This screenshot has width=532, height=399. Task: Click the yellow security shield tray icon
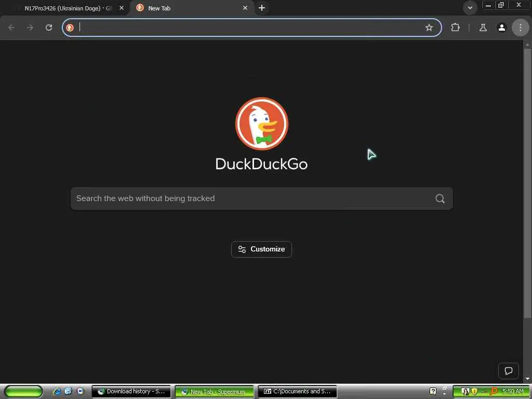(474, 391)
